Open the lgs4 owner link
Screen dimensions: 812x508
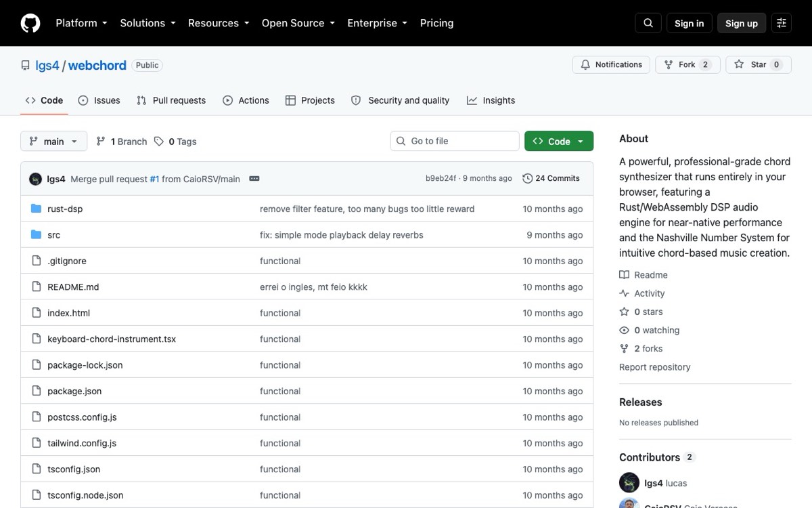47,66
